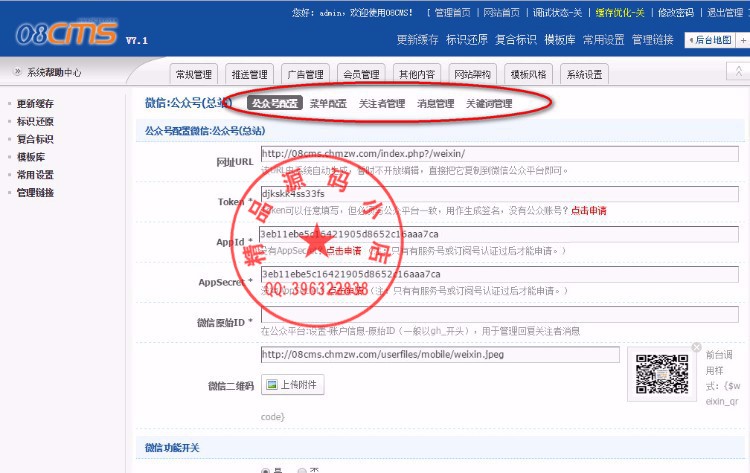Click 退出管理 to log out
750x473 pixels.
[x=725, y=13]
